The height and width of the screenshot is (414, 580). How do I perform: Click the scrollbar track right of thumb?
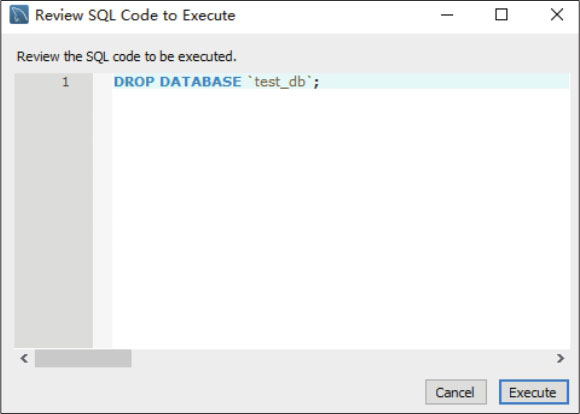click(341, 358)
